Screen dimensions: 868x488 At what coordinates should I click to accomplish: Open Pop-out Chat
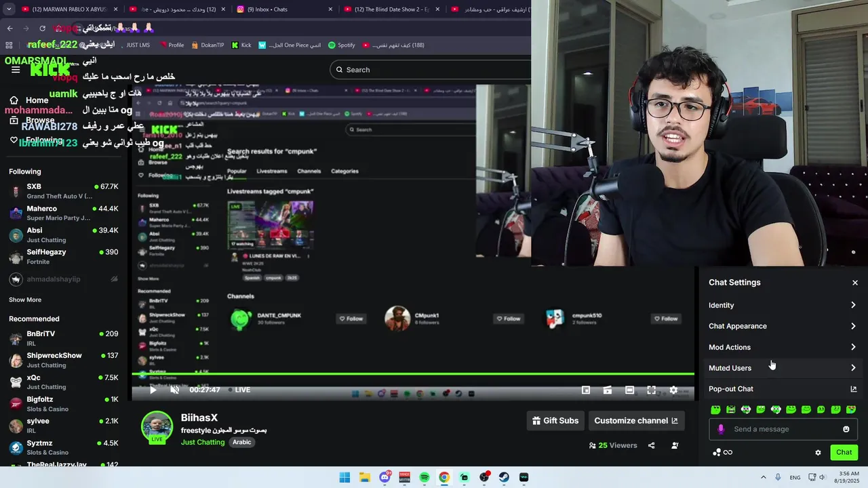tap(783, 389)
